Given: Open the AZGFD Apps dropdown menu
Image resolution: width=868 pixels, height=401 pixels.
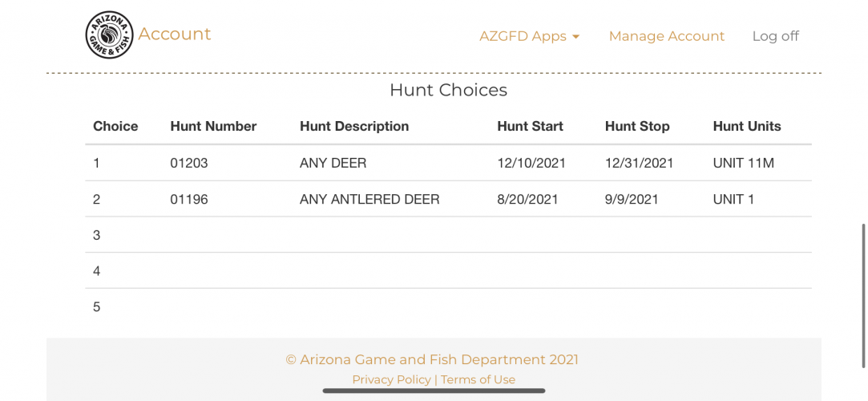Looking at the screenshot, I should point(529,36).
